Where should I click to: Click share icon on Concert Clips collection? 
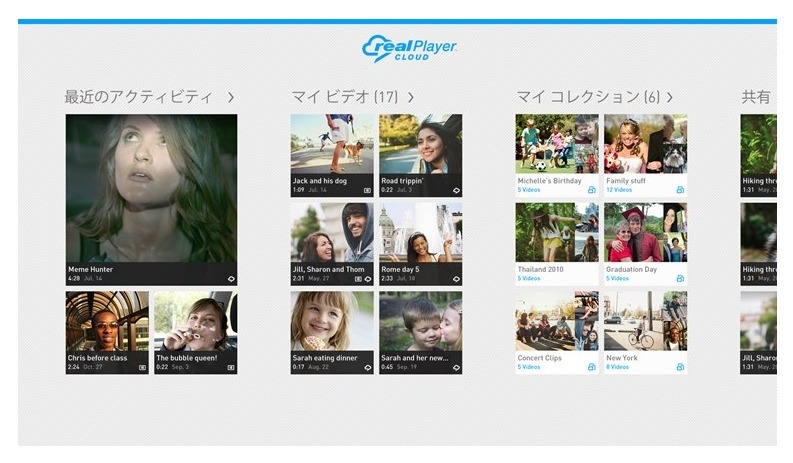click(592, 367)
